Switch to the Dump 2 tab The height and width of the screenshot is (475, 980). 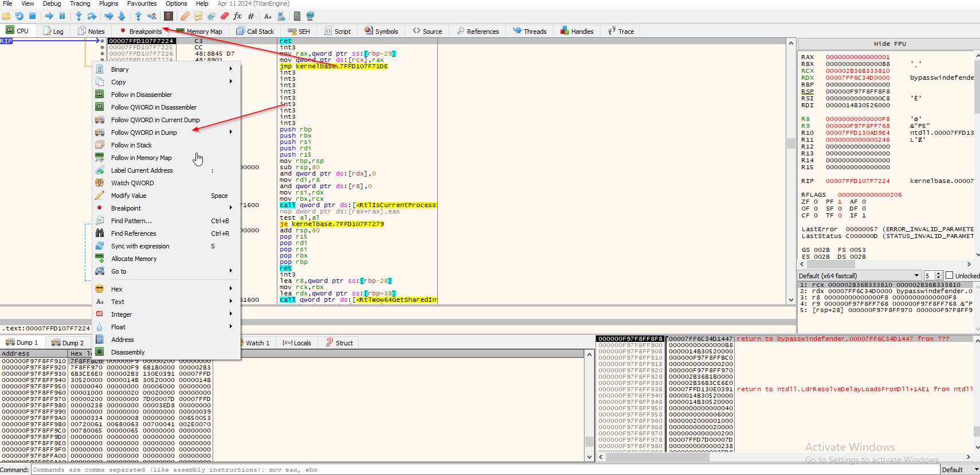pos(68,342)
